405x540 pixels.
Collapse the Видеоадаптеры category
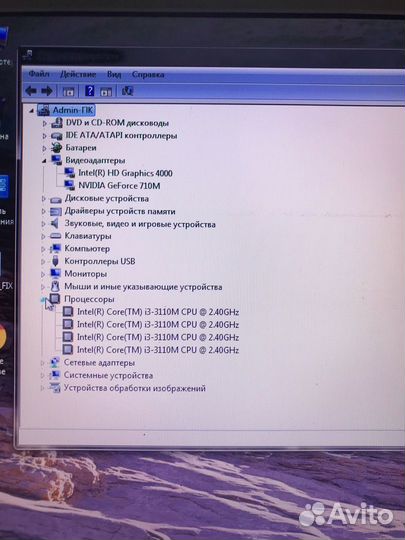pyautogui.click(x=44, y=161)
